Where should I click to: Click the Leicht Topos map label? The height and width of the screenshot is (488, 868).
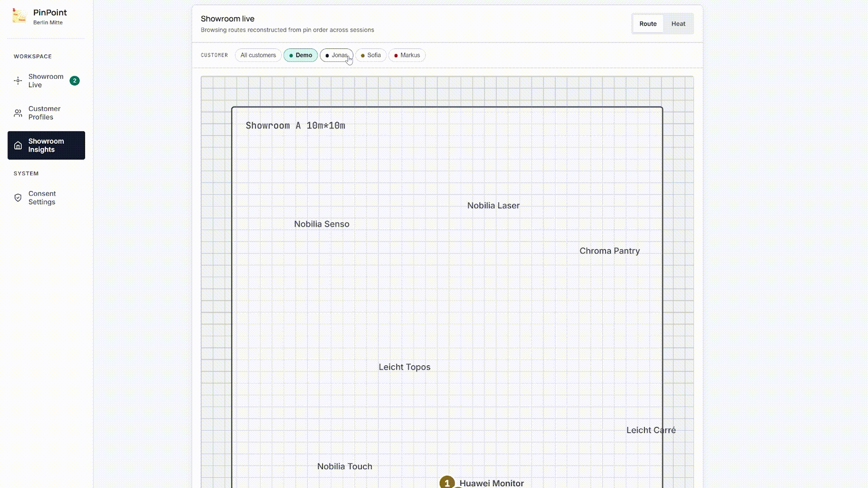pos(405,367)
